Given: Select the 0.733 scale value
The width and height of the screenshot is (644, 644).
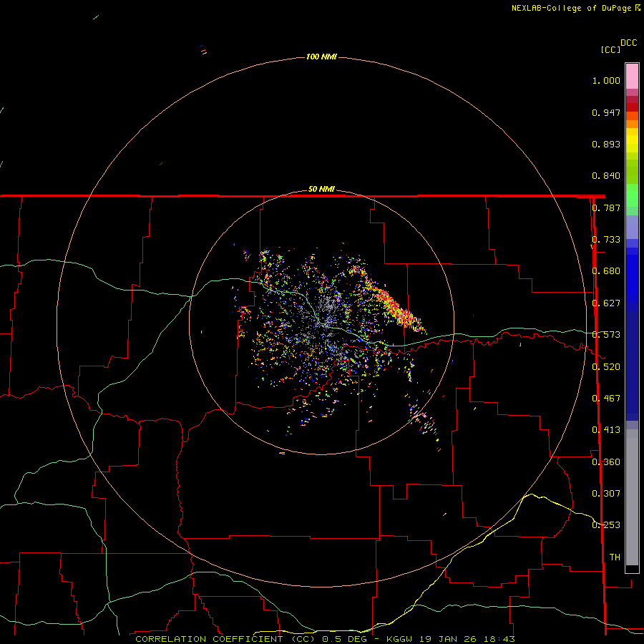Looking at the screenshot, I should coord(606,240).
